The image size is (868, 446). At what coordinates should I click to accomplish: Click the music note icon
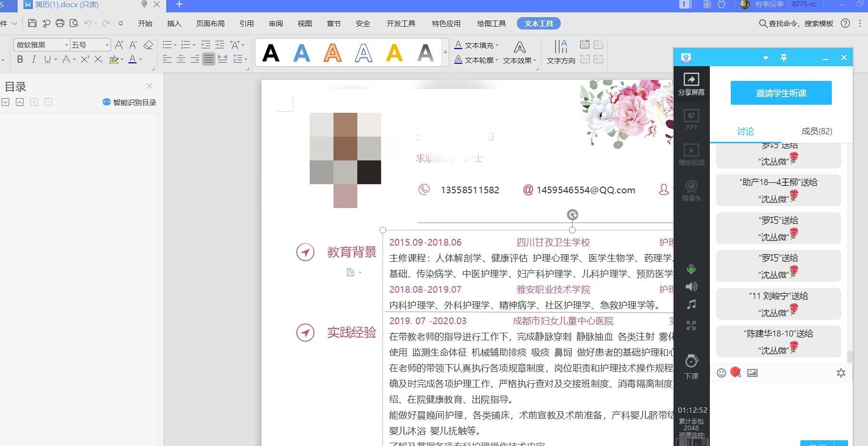(691, 305)
